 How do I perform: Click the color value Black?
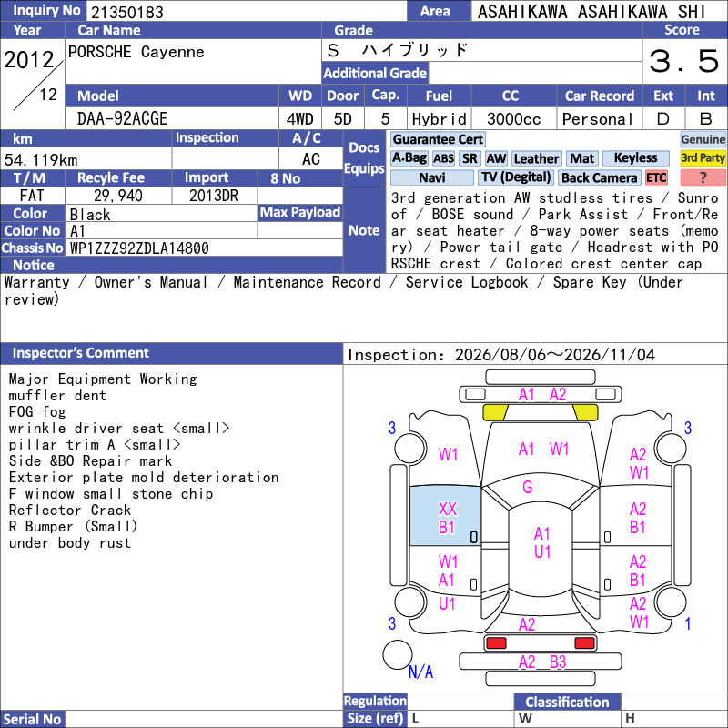point(90,215)
